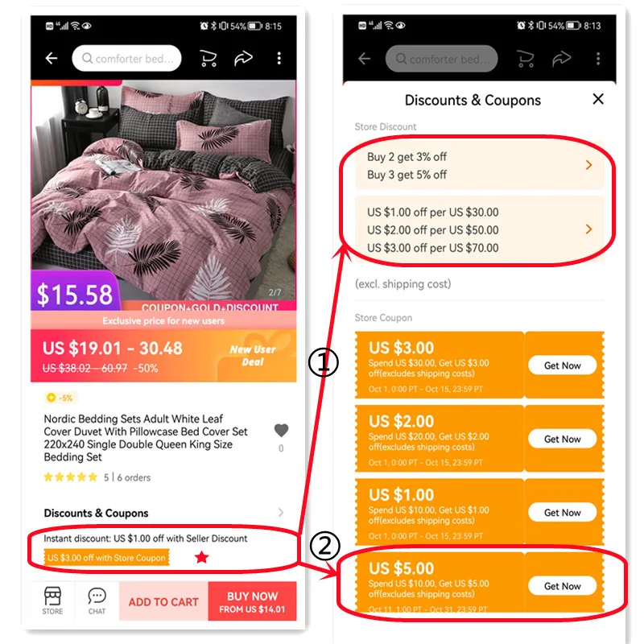The height and width of the screenshot is (644, 644).
Task: Get Now the US $1.00 coupon
Action: 562,512
